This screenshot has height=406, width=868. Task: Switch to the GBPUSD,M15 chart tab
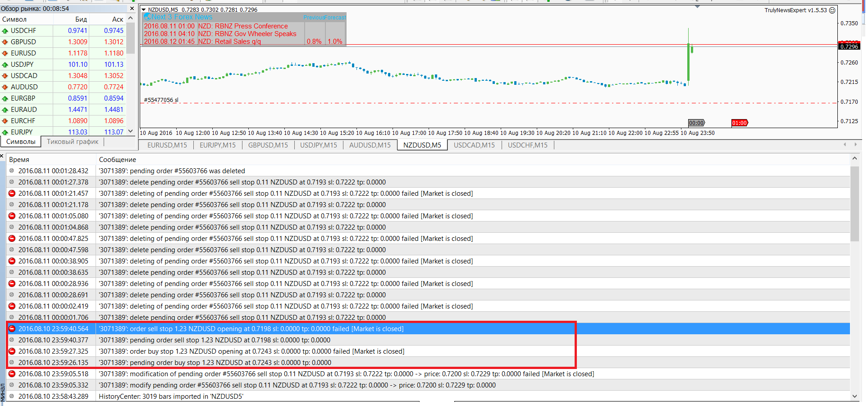point(268,145)
